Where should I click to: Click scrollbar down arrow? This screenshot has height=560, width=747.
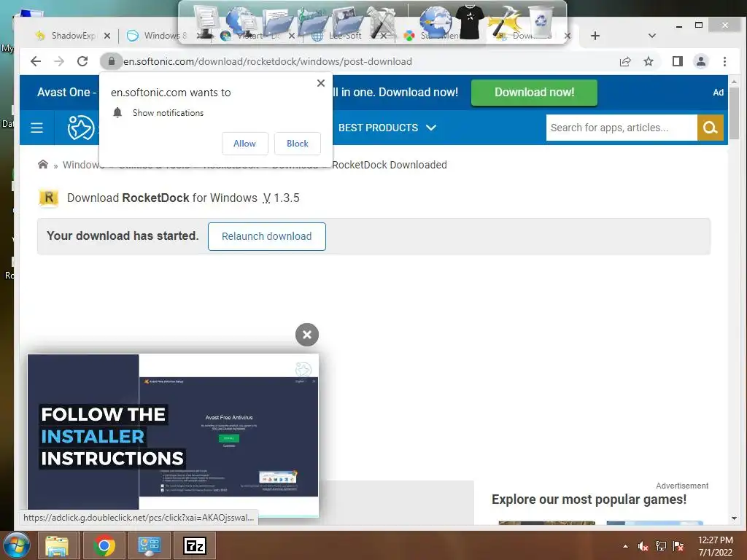pos(734,518)
